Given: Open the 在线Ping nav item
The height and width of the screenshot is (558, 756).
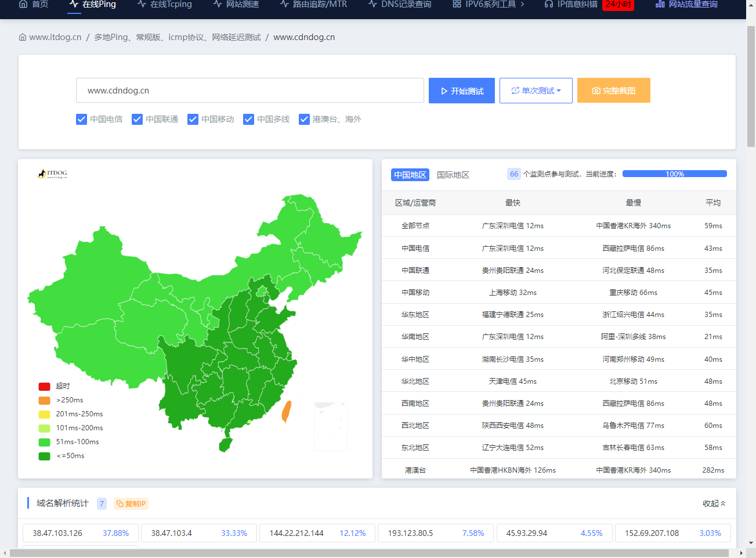Looking at the screenshot, I should 93,4.
